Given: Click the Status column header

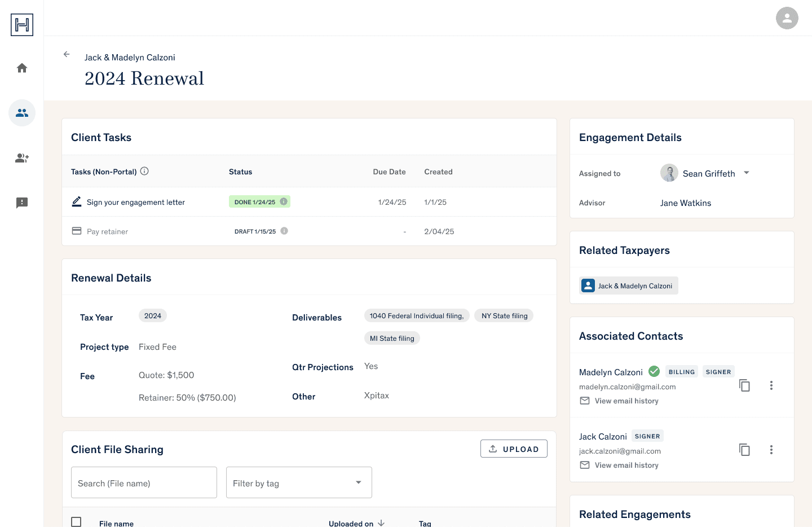Looking at the screenshot, I should pyautogui.click(x=240, y=172).
